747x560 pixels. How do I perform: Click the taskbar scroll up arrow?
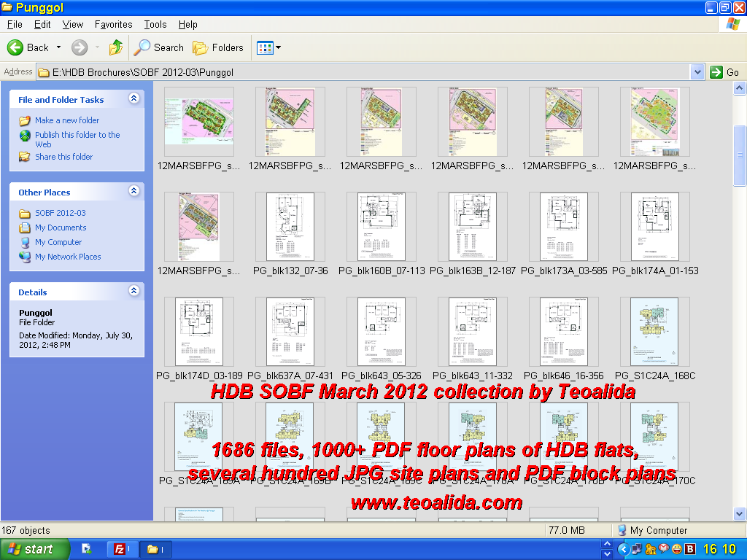tap(607, 544)
